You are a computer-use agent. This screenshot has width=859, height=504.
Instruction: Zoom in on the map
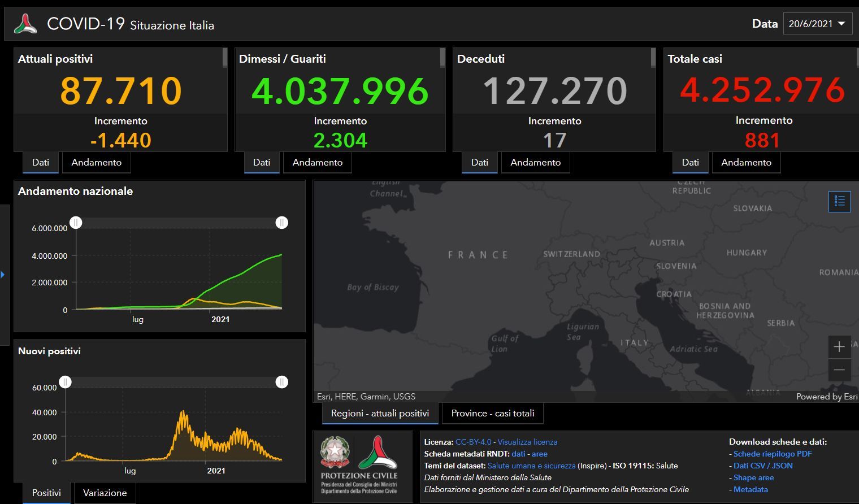839,346
